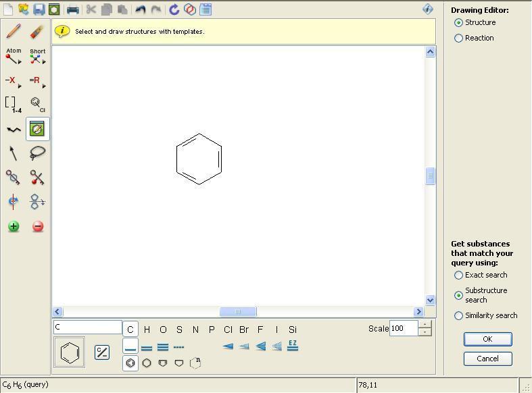Image resolution: width=532 pixels, height=393 pixels.
Task: Select the chain drawing zigzag tool
Action: 14,130
